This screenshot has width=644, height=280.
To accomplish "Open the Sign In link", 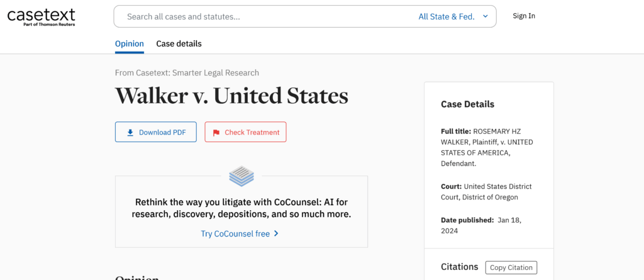I will [524, 16].
